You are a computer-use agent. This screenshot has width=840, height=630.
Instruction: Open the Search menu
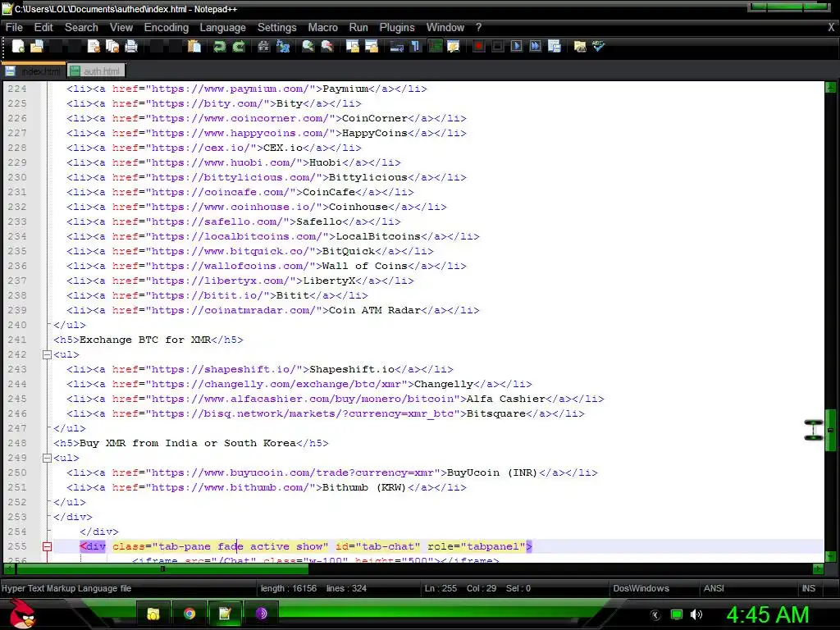click(x=81, y=27)
